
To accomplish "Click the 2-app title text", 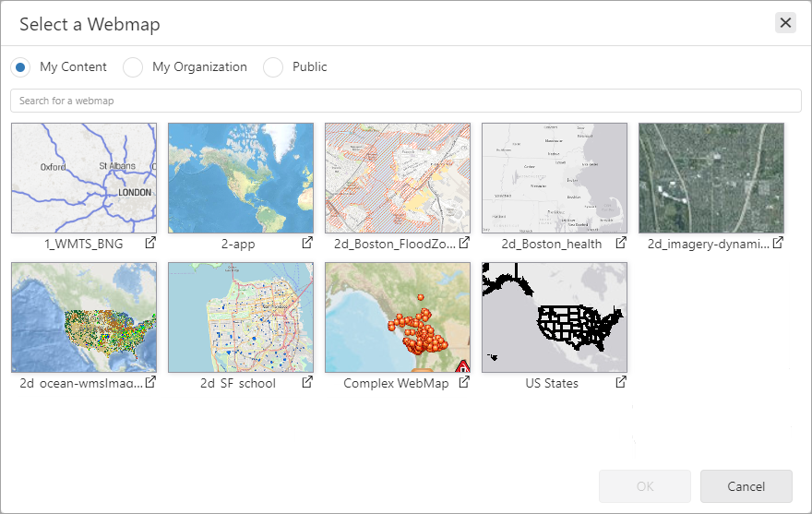I will pyautogui.click(x=238, y=244).
